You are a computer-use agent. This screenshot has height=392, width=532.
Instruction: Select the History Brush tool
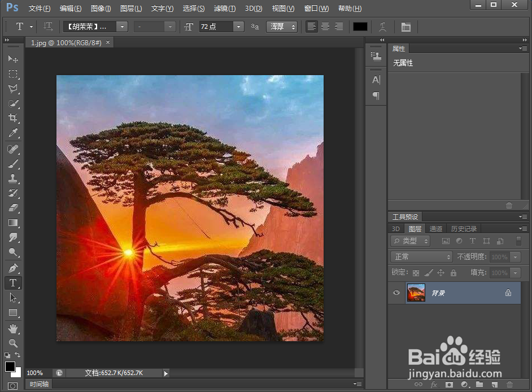pyautogui.click(x=13, y=193)
